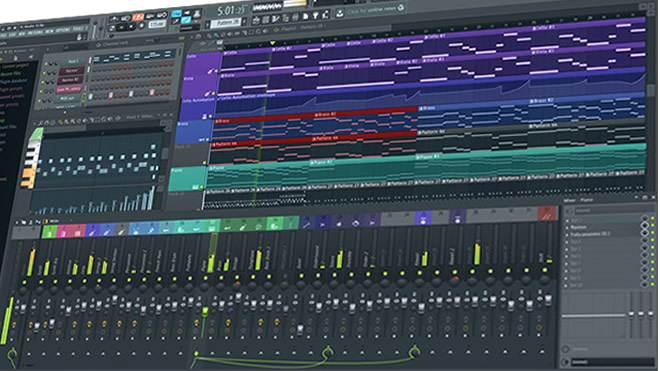Open the Maximus slot arrow menu
660x371 pixels.
[x=567, y=228]
